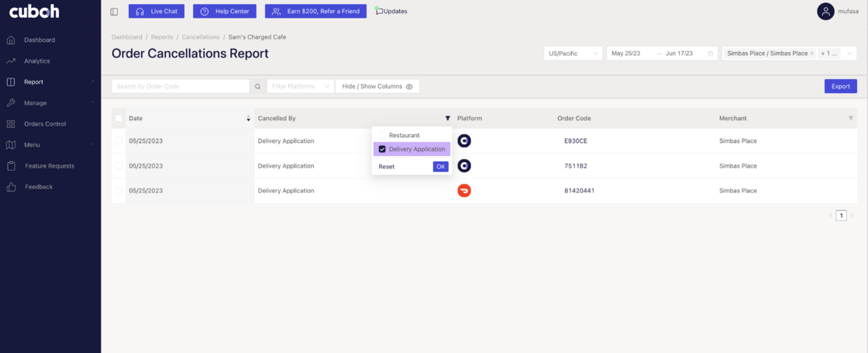Click the DoorDash platform icon in third row

coord(464,191)
